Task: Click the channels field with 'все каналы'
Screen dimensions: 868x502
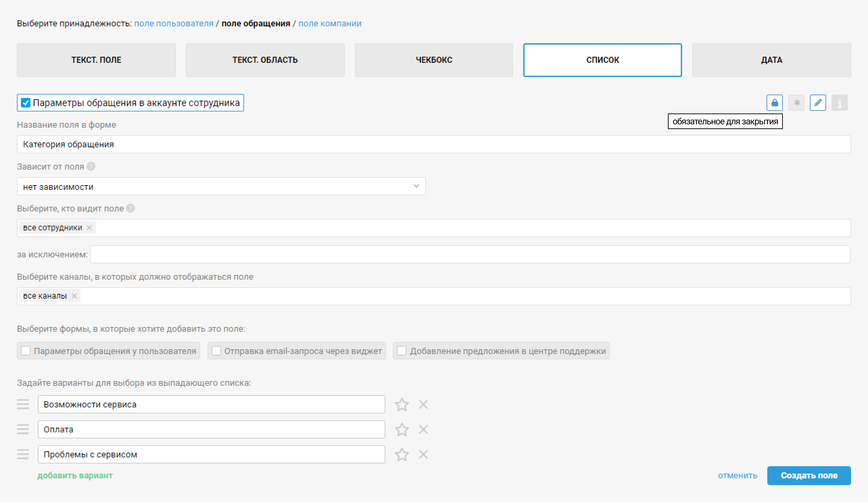Action: (x=434, y=296)
